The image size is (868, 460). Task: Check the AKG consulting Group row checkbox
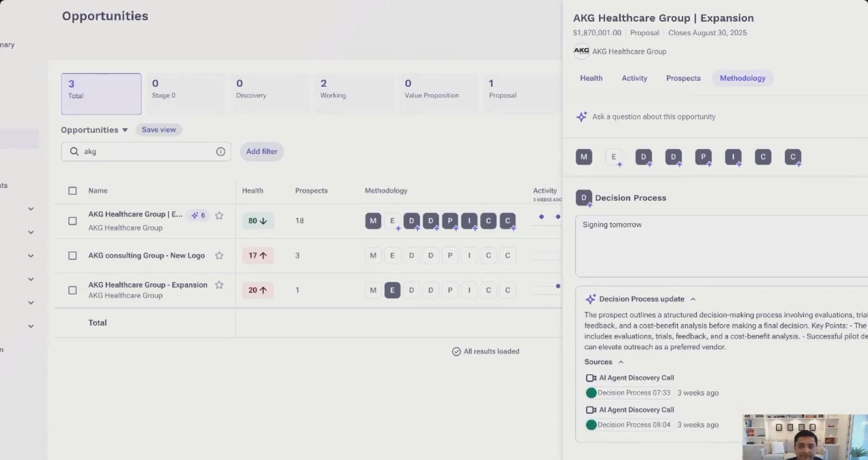pyautogui.click(x=72, y=256)
